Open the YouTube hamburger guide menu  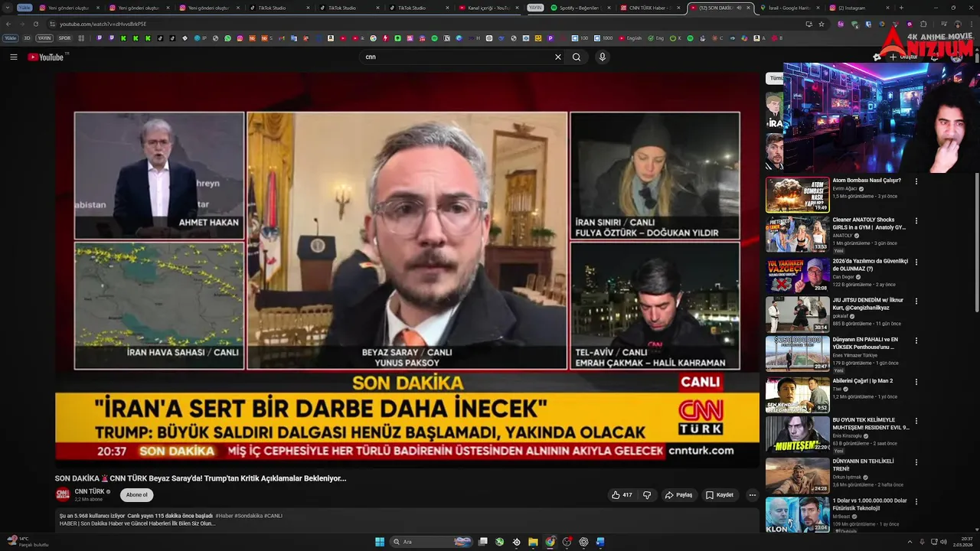13,57
